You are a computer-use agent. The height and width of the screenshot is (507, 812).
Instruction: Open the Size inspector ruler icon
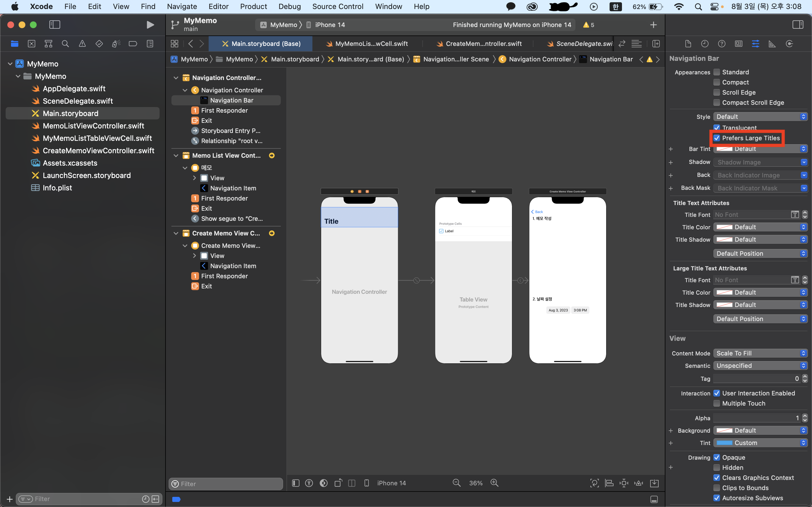(x=772, y=44)
